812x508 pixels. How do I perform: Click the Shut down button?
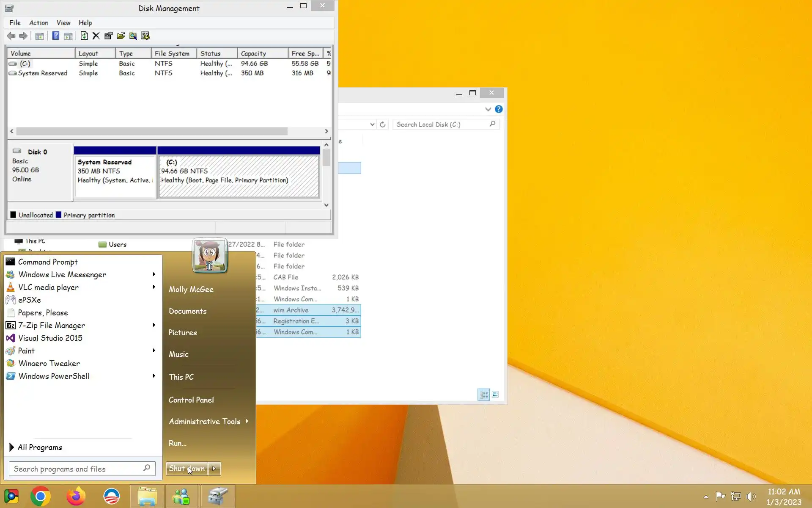pos(187,468)
